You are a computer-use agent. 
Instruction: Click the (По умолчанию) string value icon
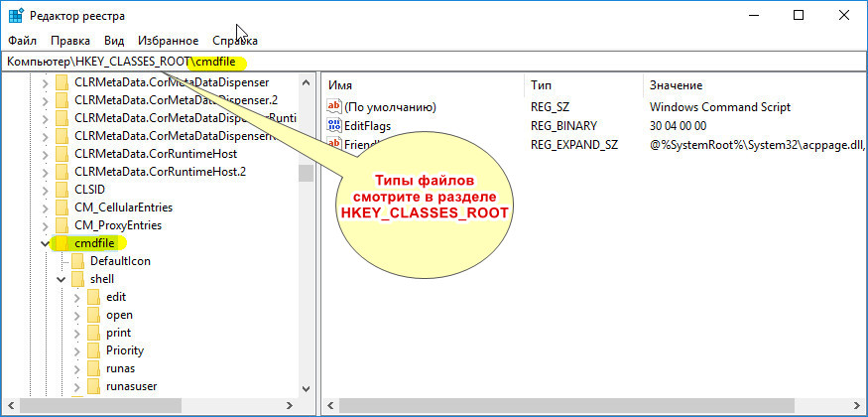[334, 106]
